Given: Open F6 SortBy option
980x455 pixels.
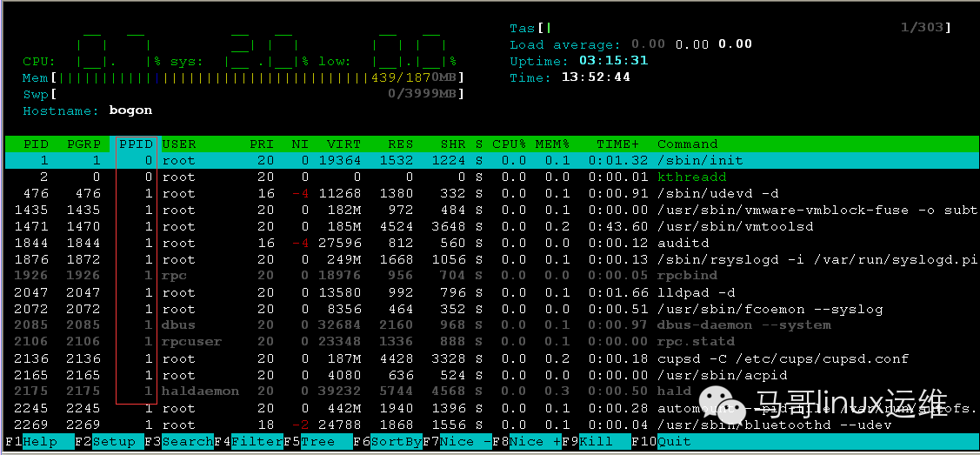Looking at the screenshot, I should tap(388, 442).
